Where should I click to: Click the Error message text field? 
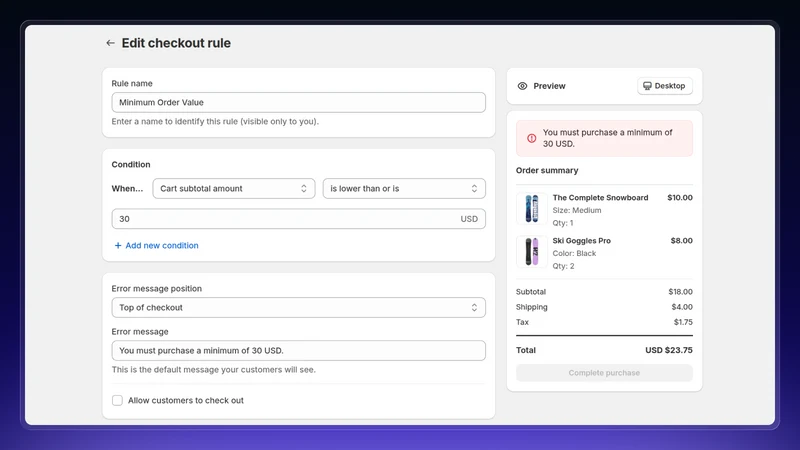point(298,351)
